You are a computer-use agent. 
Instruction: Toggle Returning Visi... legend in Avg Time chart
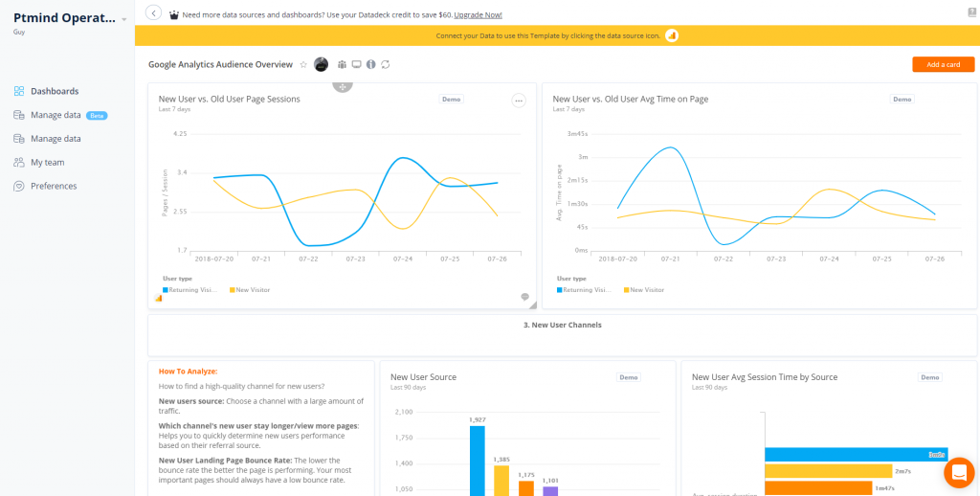[x=584, y=289]
